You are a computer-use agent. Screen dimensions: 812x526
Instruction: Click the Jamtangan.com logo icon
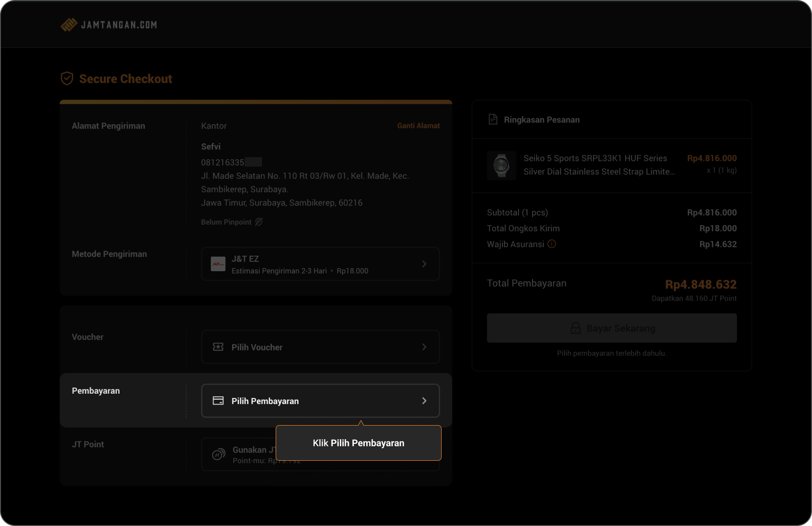69,25
